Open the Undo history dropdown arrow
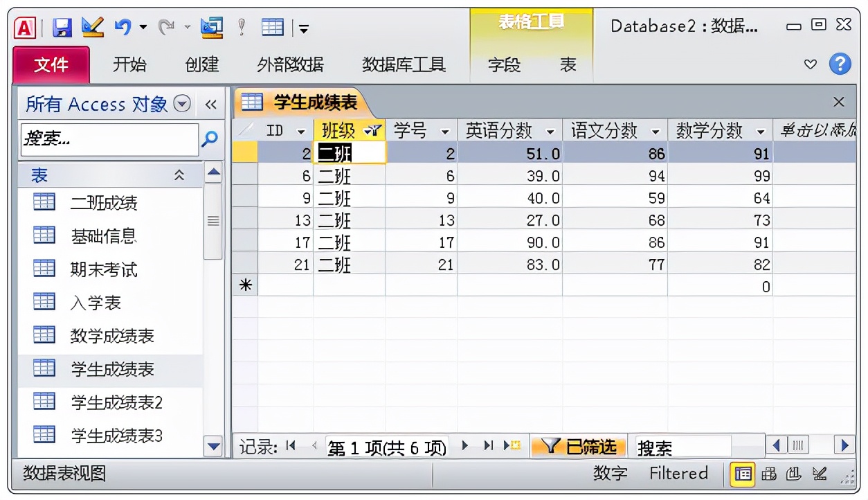 tap(143, 28)
